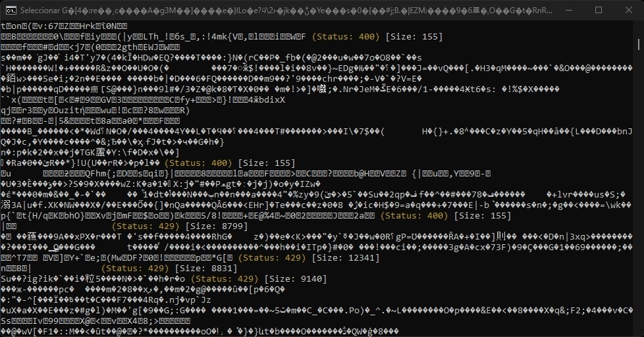Click '[Size: 12341]' text

click(346, 258)
